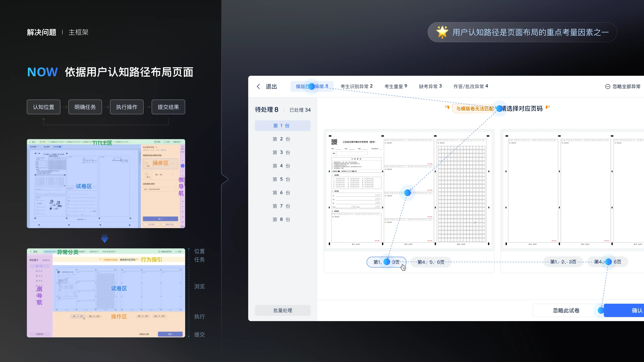Click the 执行操作 step box
This screenshot has width=644, height=362.
(126, 107)
